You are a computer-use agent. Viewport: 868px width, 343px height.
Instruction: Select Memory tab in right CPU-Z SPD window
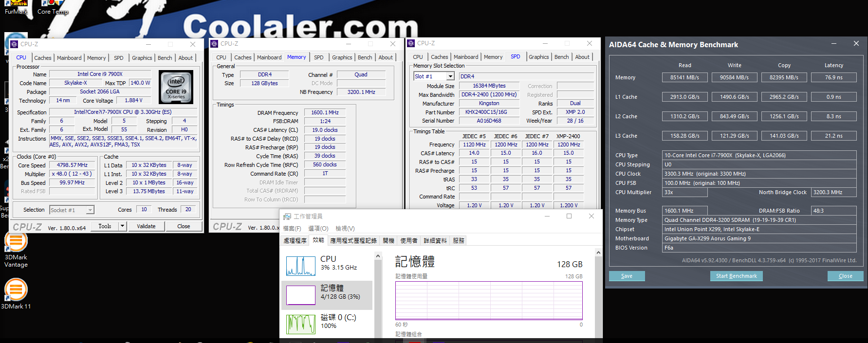[x=493, y=57]
